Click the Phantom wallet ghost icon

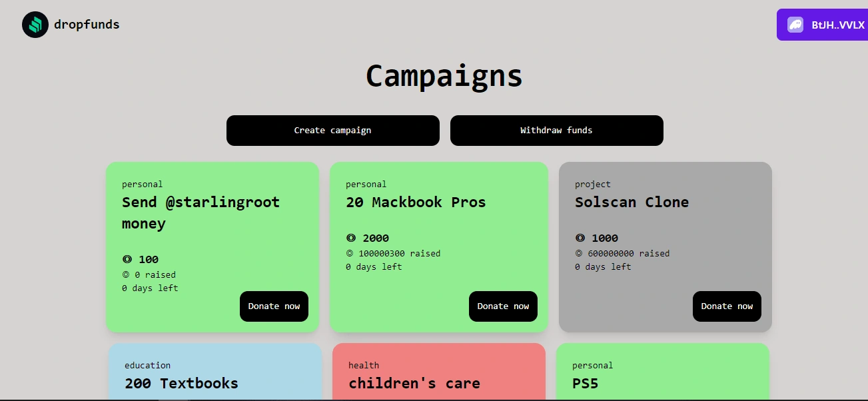(795, 25)
